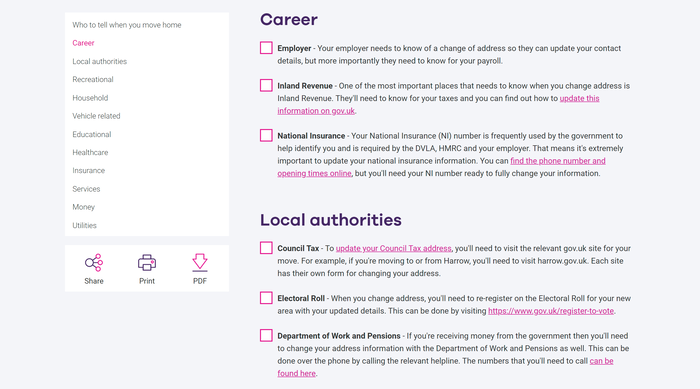Check the Inland Revenue item
Screen dimensions: 700x389
tap(266, 85)
